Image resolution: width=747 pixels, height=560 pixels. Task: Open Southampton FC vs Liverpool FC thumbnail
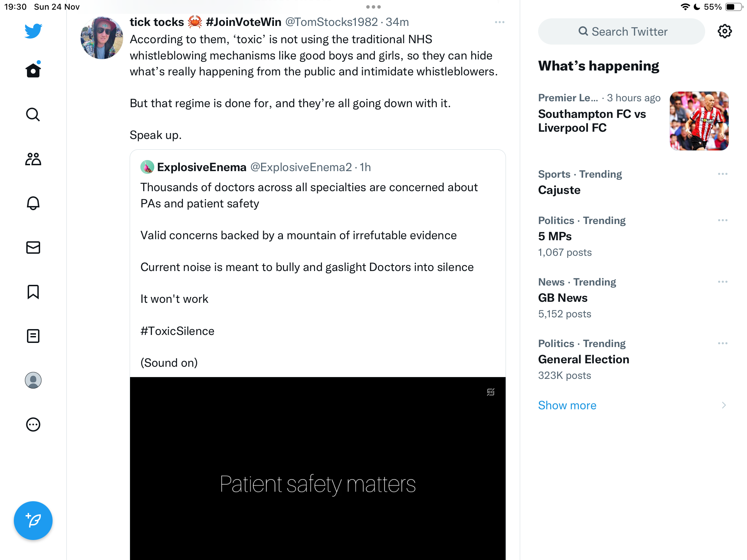pyautogui.click(x=699, y=121)
